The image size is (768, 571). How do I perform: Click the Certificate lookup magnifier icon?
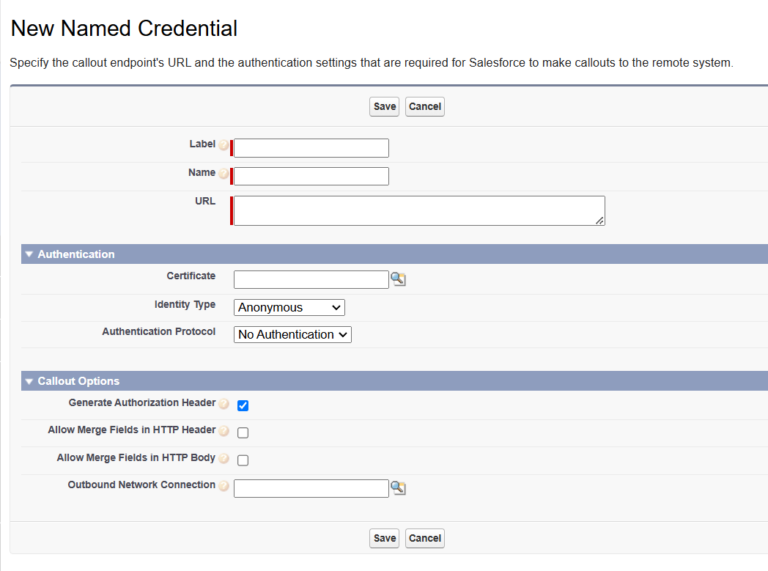tap(398, 279)
